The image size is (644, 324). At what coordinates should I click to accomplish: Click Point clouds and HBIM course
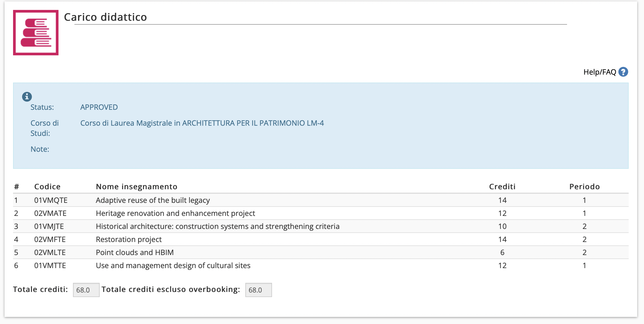135,253
